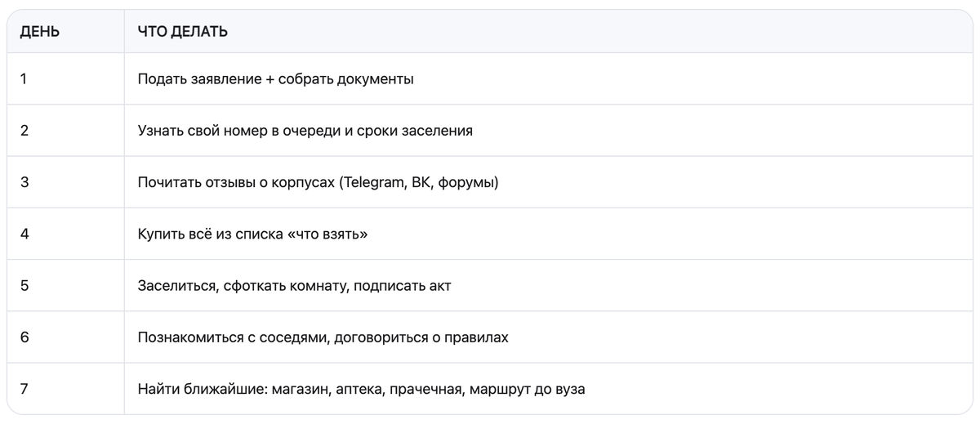Click day number 1 cell
This screenshot has height=424, width=980.
coord(24,79)
